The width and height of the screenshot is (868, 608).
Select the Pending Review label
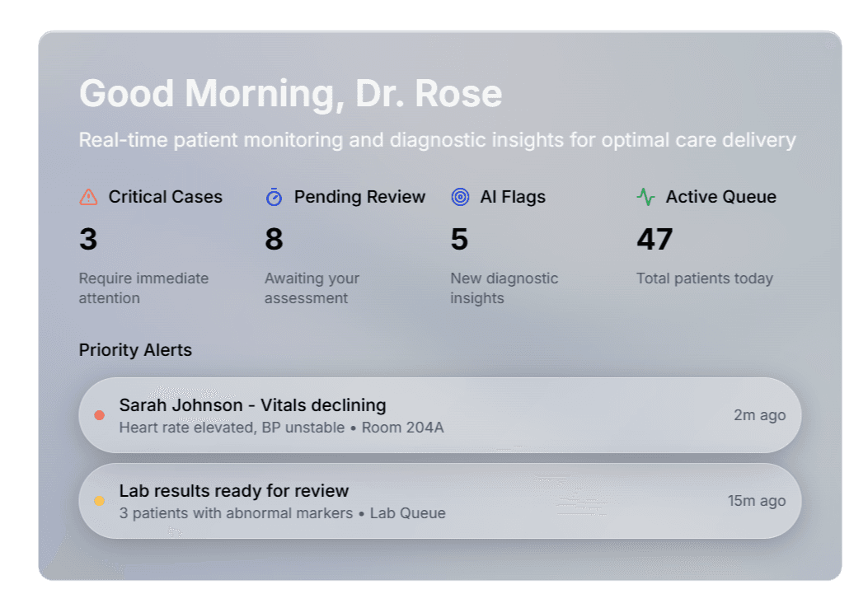click(x=359, y=197)
